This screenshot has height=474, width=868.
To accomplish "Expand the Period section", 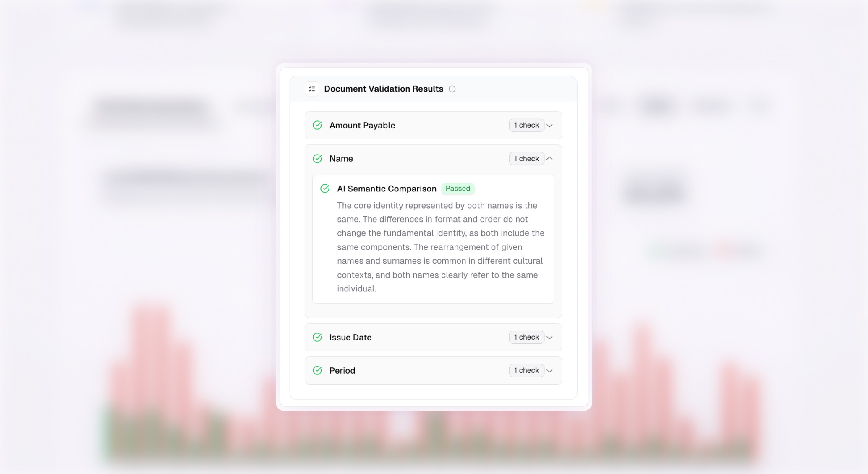I will coord(549,370).
